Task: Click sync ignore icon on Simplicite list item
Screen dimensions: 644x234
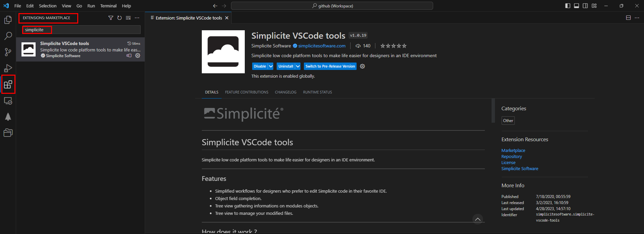Action: (129, 55)
